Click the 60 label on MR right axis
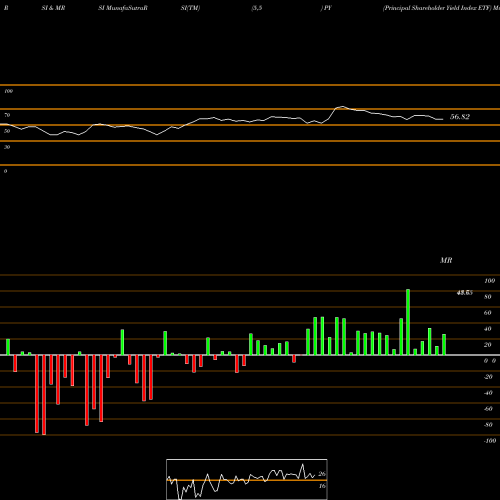This screenshot has height=500, width=500. coord(488,313)
